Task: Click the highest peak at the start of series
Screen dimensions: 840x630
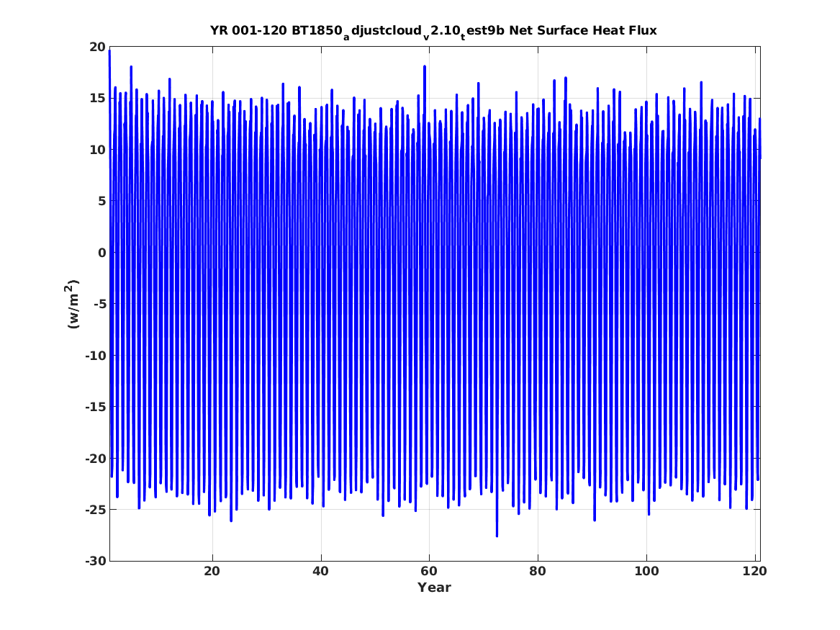Action: [110, 51]
